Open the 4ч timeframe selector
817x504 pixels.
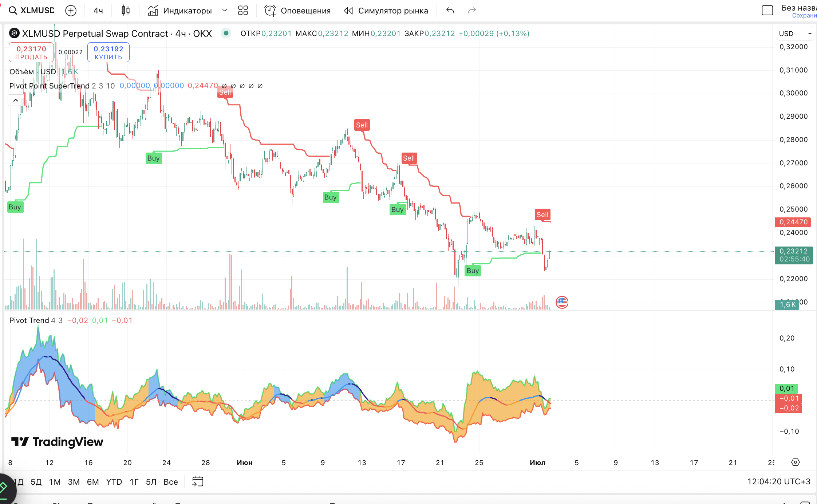(x=98, y=11)
